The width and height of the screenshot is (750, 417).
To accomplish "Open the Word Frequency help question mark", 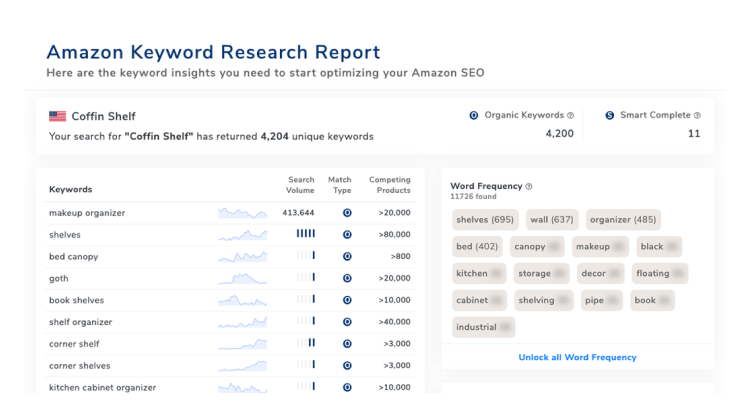I will (x=529, y=187).
